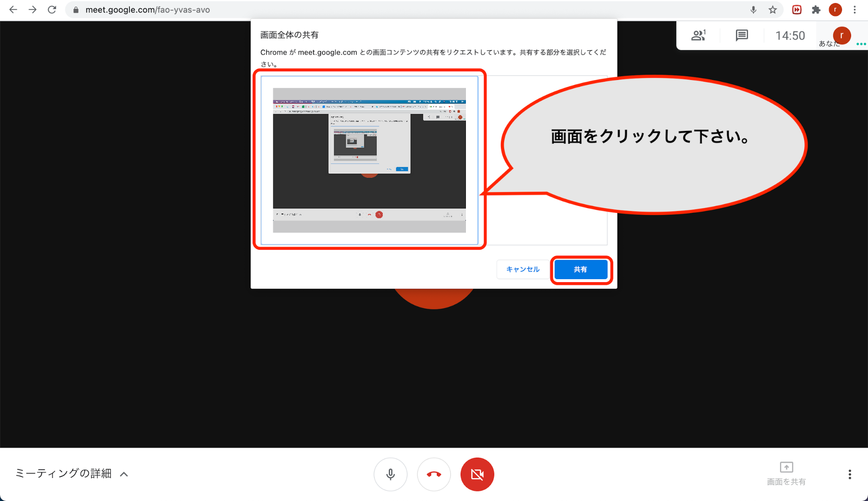The height and width of the screenshot is (501, 868).
Task: Mute the microphone in call controls
Action: point(390,474)
